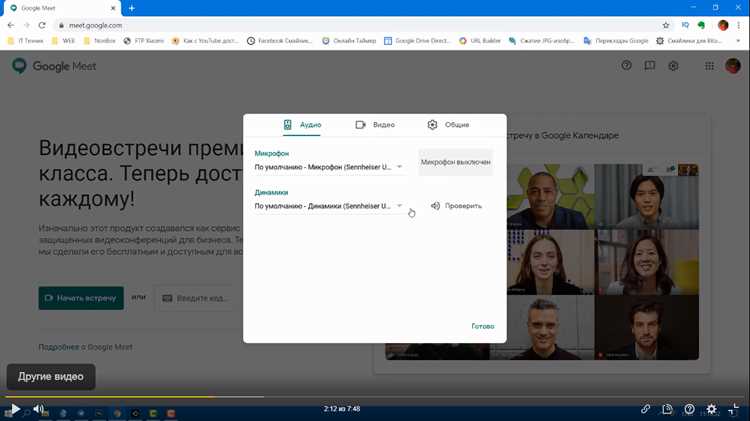Open the Google Meet help icon
The image size is (750, 421).
[x=627, y=66]
